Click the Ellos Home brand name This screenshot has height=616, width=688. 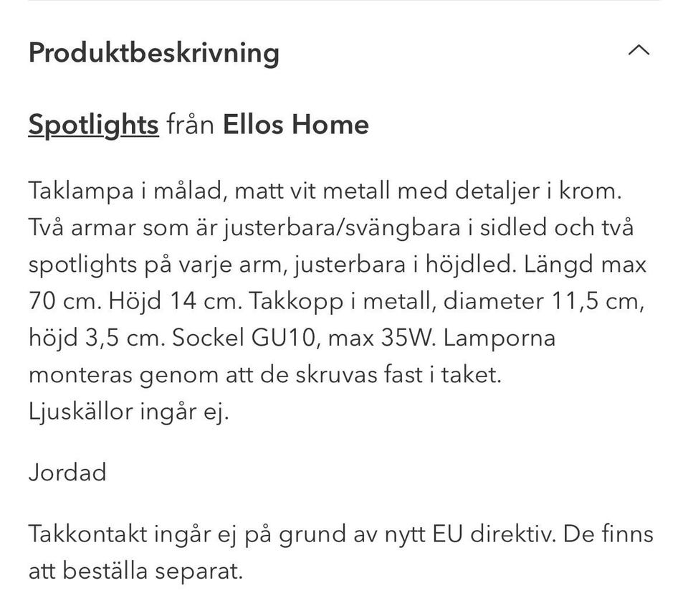(295, 125)
